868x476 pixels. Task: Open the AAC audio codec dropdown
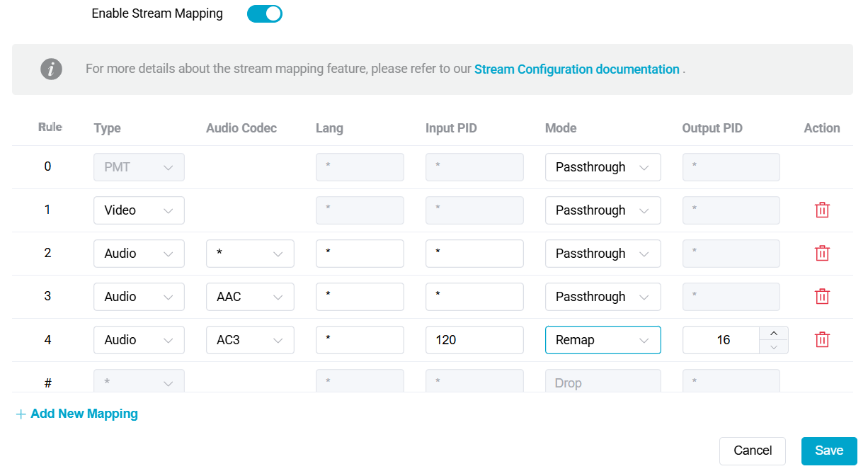(x=250, y=297)
